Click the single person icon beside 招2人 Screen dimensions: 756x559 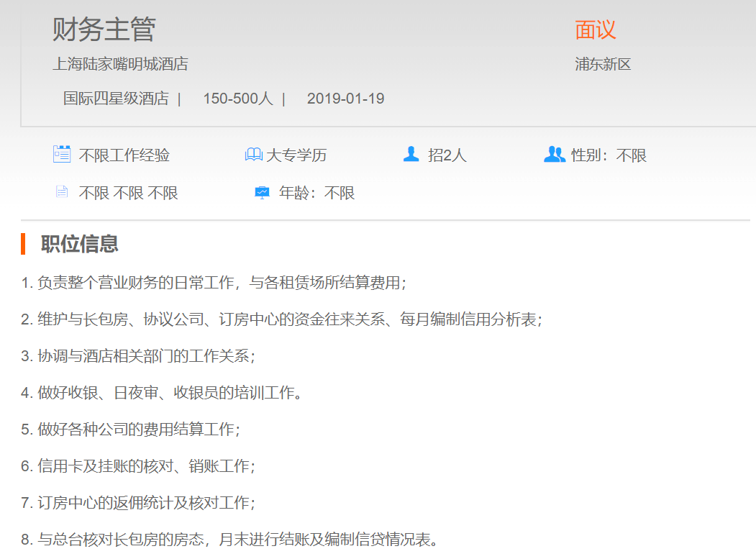click(x=411, y=154)
